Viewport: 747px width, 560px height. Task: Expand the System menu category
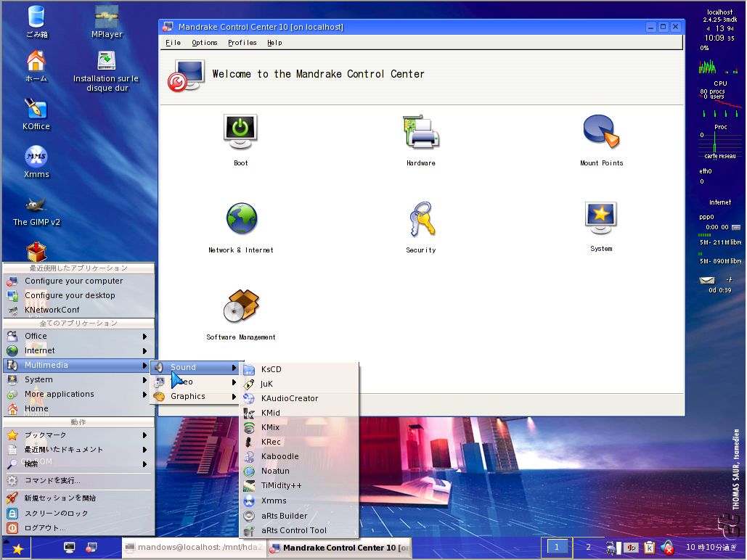click(78, 379)
